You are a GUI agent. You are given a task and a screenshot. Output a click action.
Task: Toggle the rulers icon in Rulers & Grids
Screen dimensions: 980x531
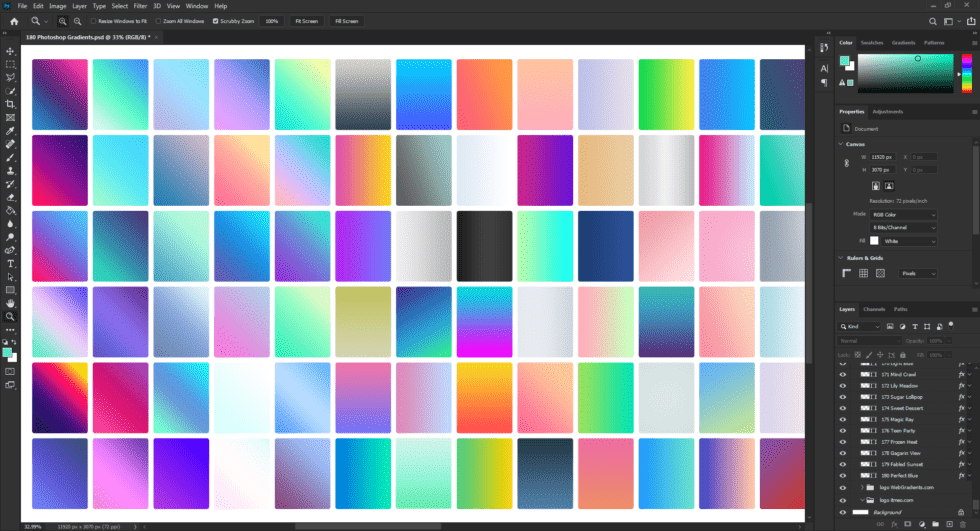pyautogui.click(x=848, y=273)
